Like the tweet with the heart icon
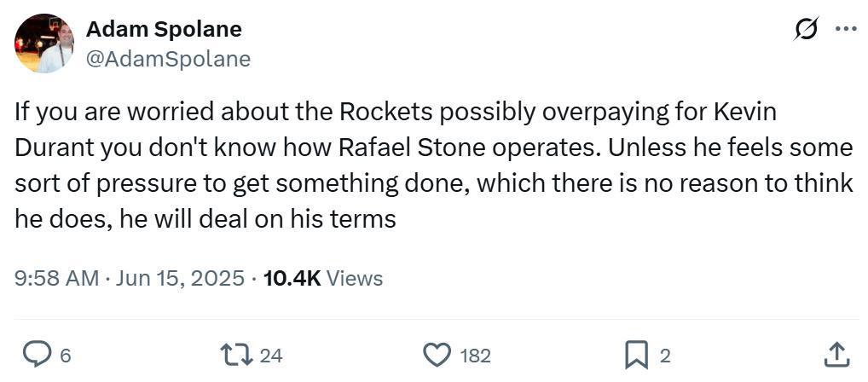The width and height of the screenshot is (868, 382). coord(437,355)
